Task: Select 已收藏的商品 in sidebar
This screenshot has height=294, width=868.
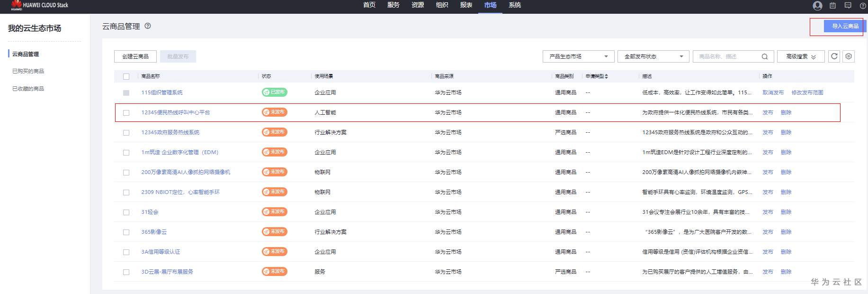Action: [28, 89]
